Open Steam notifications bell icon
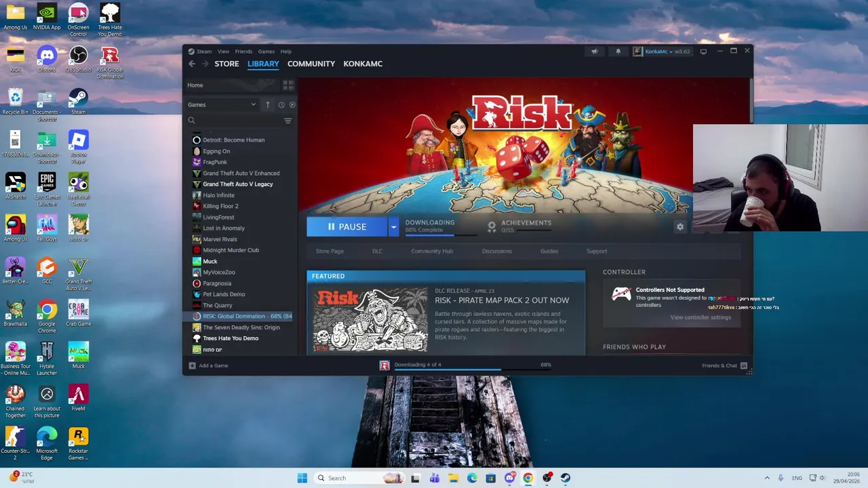868x488 pixels. click(x=618, y=52)
